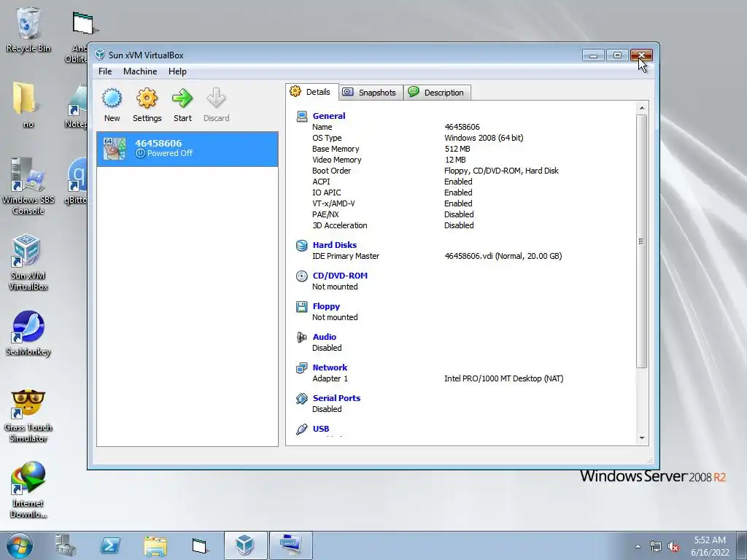
Task: Select the Recycle Bin desktop icon
Action: pyautogui.click(x=28, y=30)
